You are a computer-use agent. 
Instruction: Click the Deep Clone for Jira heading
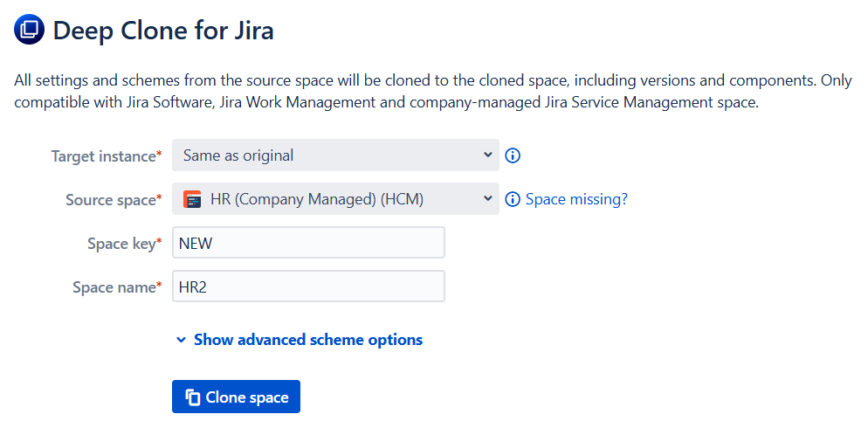163,31
